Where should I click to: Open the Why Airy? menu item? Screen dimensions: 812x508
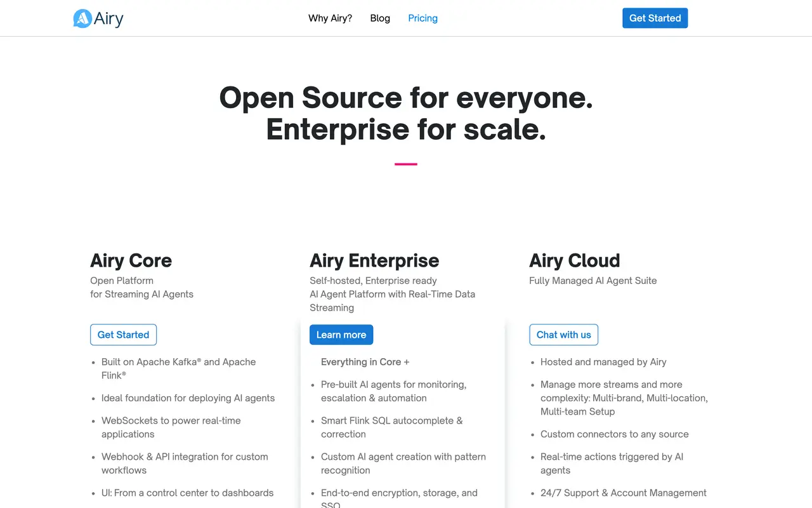pyautogui.click(x=330, y=18)
